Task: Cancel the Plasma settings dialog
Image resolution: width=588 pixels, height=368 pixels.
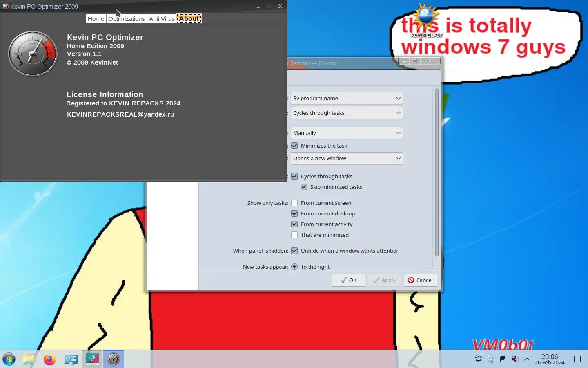Action: click(x=421, y=280)
